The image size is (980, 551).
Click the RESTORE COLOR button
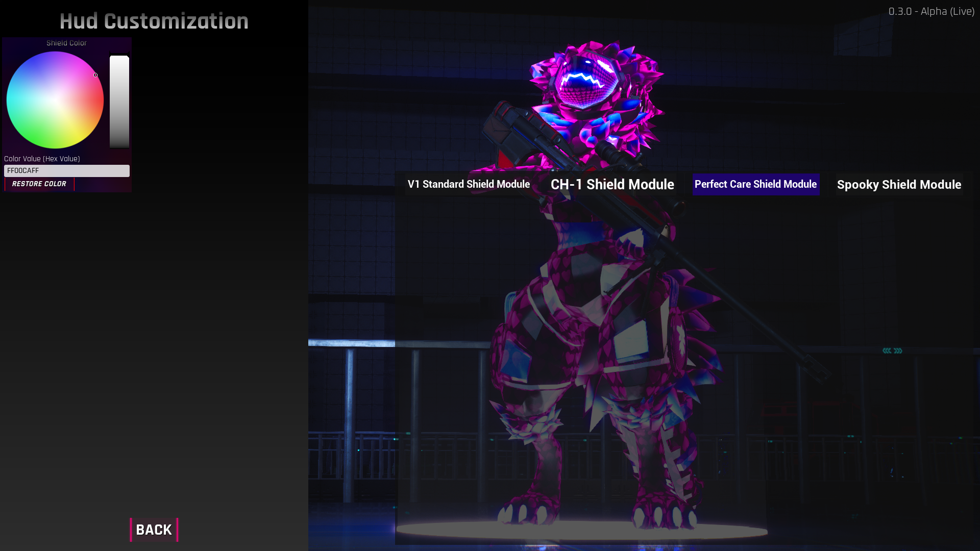click(39, 184)
